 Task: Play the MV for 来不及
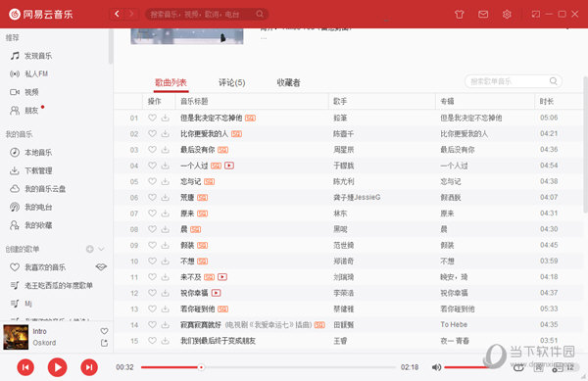(x=222, y=277)
